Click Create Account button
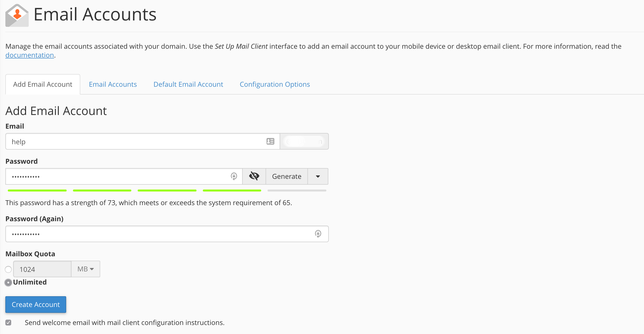Screen dimensions: 644x334 (x=36, y=304)
